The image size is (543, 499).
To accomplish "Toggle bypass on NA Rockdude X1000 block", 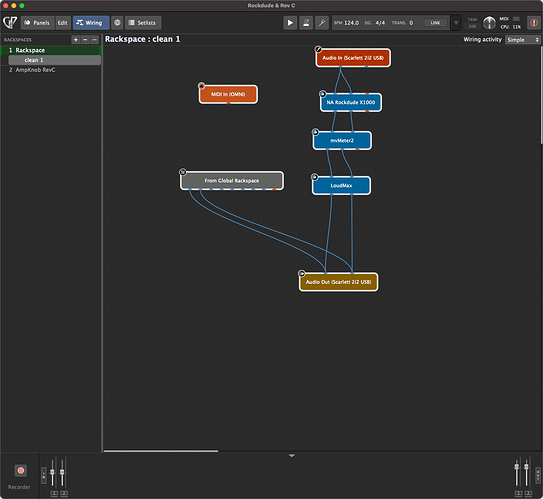I will tap(322, 93).
